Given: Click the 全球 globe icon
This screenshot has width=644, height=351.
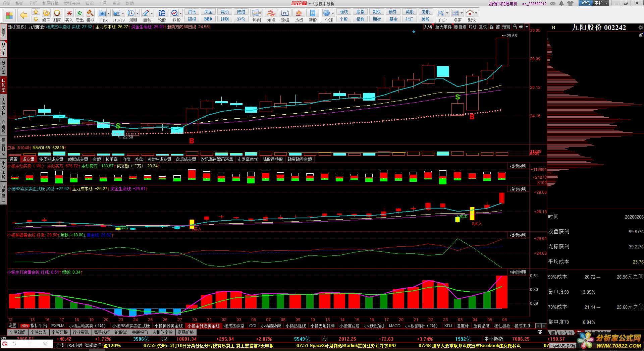Looking at the screenshot, I should coord(327,13).
